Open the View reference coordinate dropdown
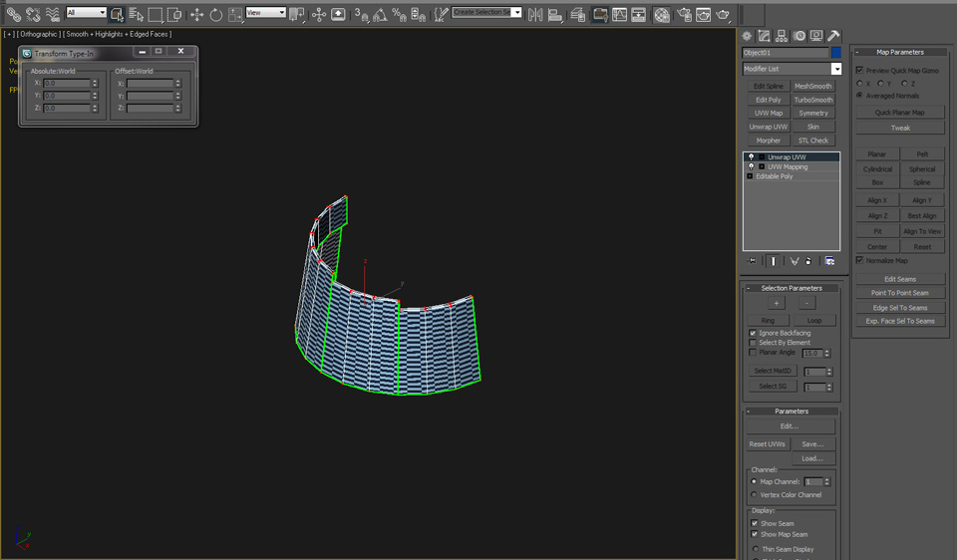Image resolution: width=957 pixels, height=560 pixels. tap(265, 13)
